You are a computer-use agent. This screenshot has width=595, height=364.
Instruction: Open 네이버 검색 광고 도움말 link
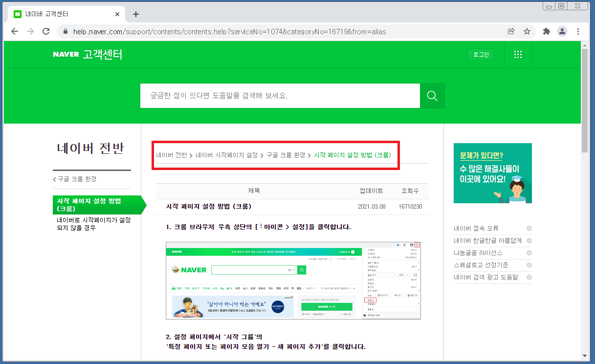486,277
